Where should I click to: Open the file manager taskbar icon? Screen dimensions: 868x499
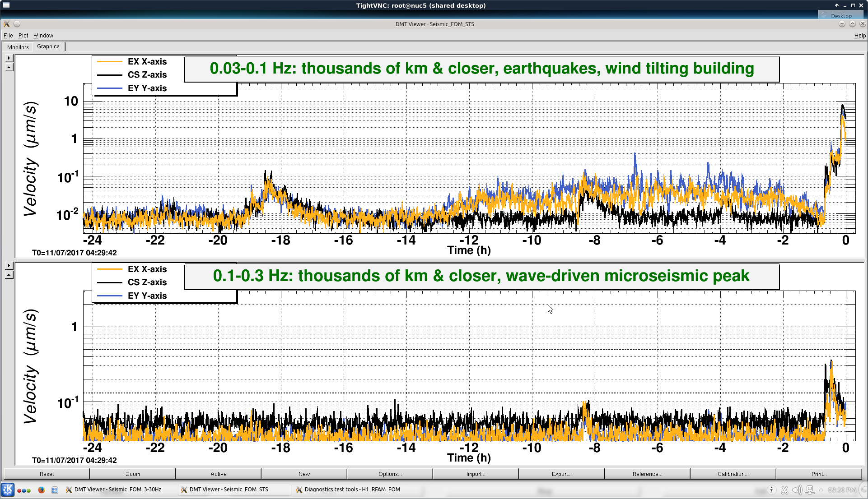coord(55,490)
